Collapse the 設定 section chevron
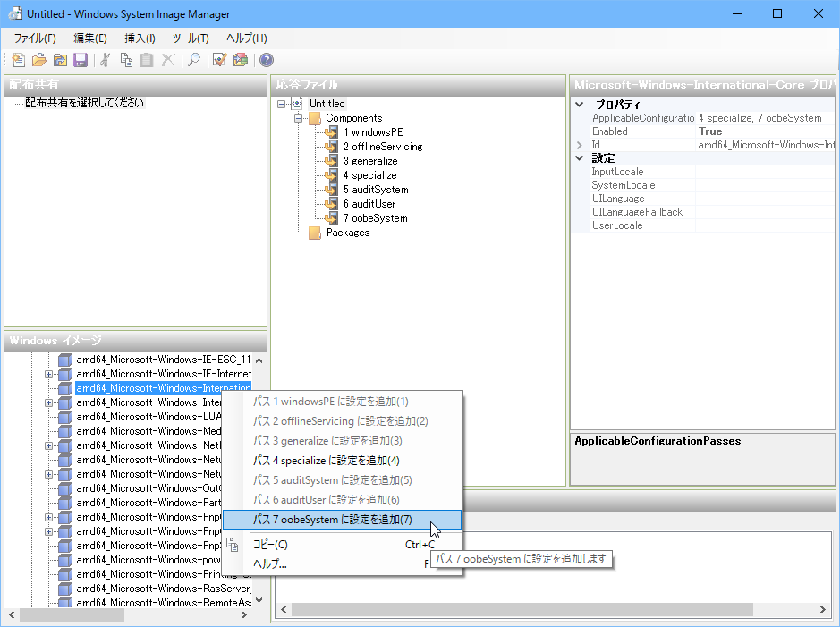This screenshot has width=840, height=627. [579, 158]
